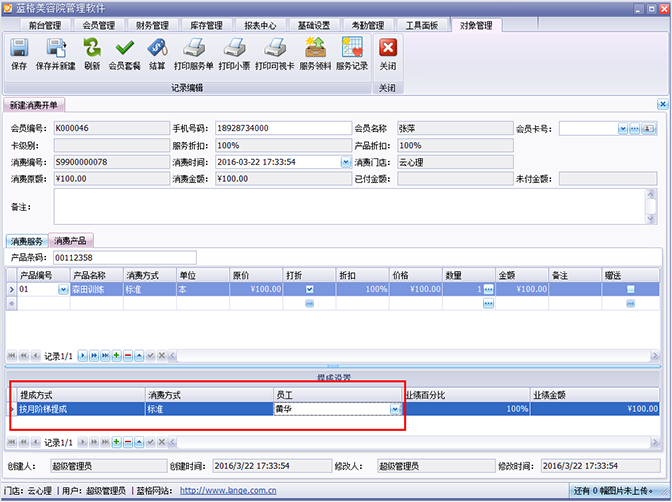672x502 pixels.
Task: Switch to the 工具面板 tab
Action: pyautogui.click(x=422, y=26)
